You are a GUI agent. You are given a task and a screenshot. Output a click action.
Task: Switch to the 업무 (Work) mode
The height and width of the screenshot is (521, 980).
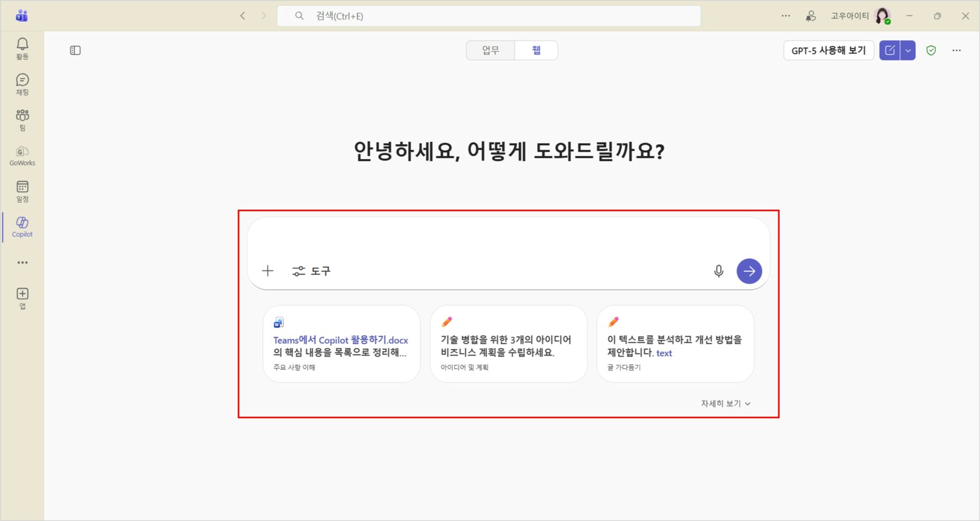coord(490,51)
